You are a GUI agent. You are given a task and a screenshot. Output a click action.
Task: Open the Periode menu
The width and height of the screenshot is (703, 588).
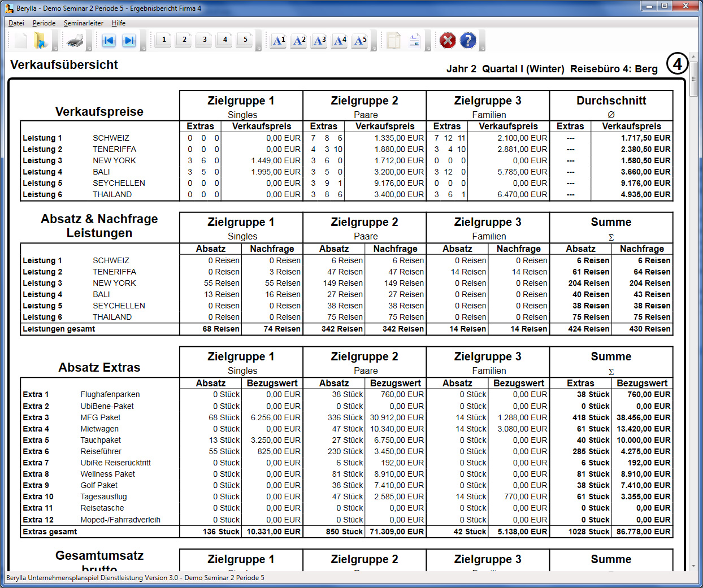pos(44,23)
